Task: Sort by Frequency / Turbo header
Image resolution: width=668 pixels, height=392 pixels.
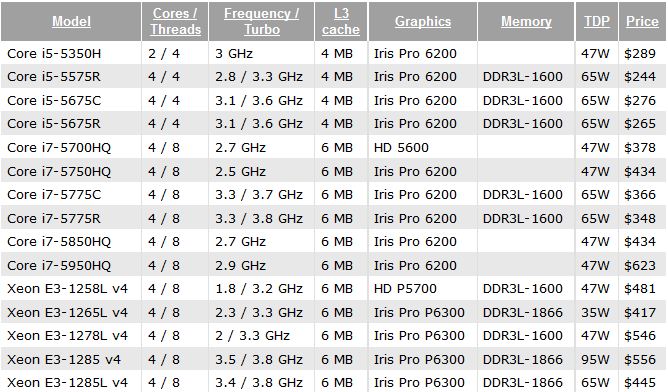Action: [262, 21]
